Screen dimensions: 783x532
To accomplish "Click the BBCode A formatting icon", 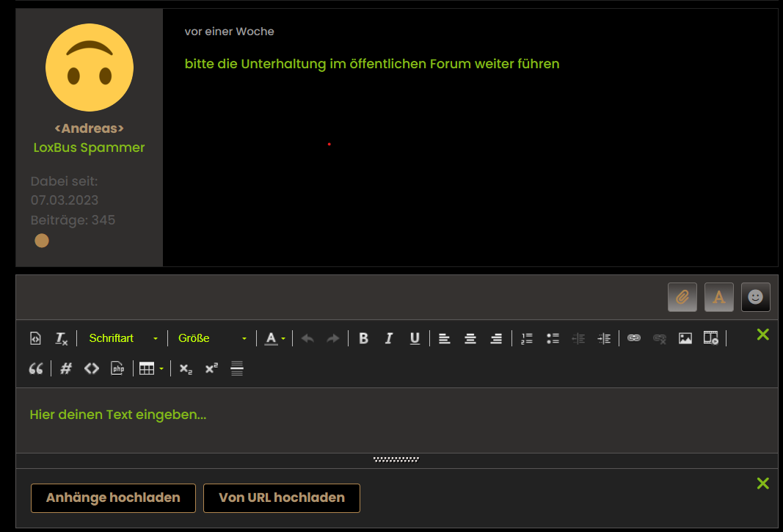I will click(x=718, y=296).
